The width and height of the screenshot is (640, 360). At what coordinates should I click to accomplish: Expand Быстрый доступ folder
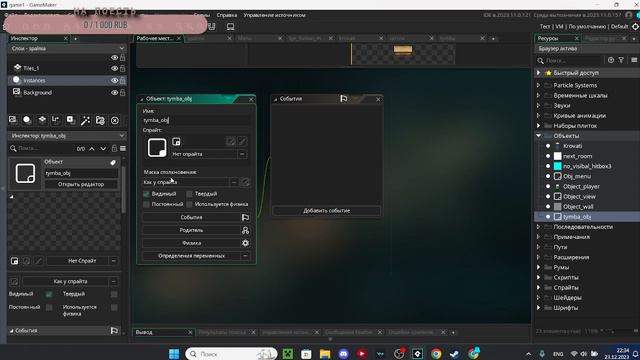pyautogui.click(x=538, y=73)
